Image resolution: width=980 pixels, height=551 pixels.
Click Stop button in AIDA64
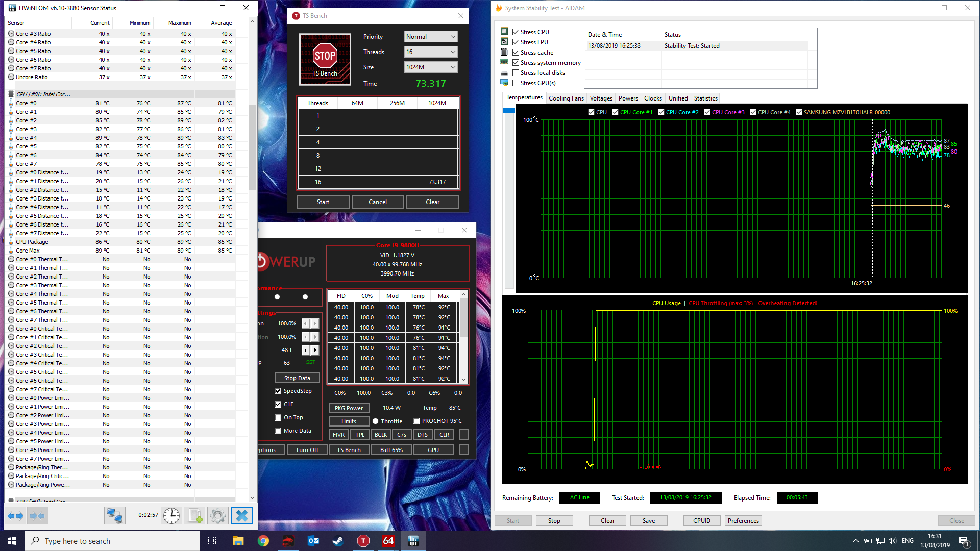554,521
